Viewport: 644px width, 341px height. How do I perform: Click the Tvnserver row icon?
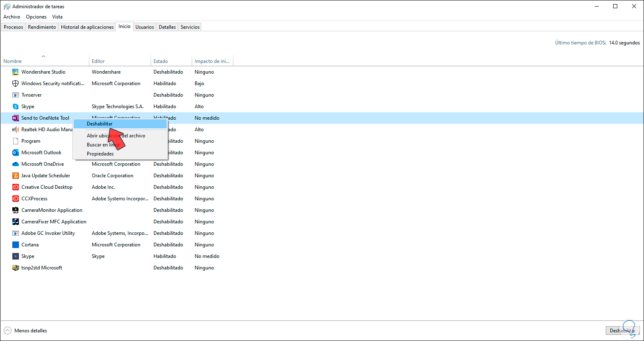16,95
